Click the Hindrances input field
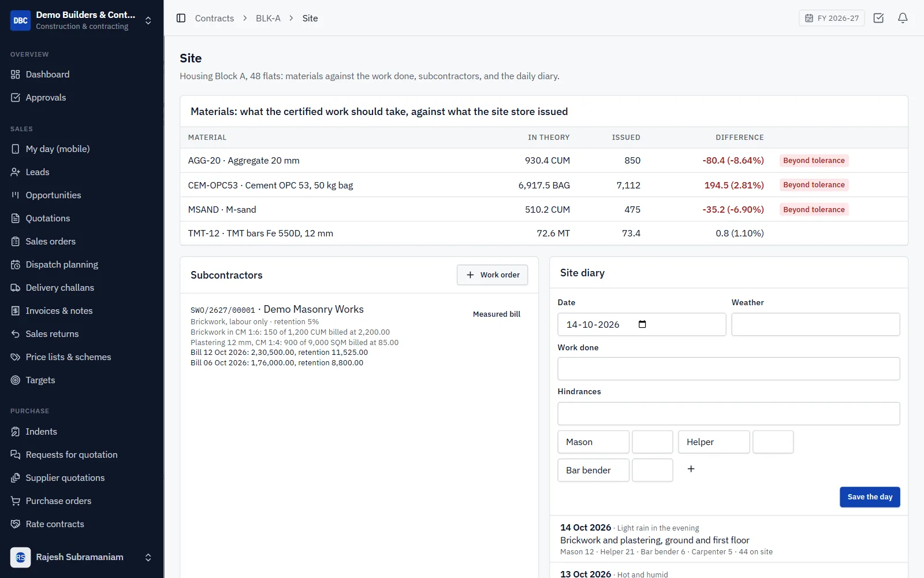This screenshot has height=578, width=924. click(729, 414)
